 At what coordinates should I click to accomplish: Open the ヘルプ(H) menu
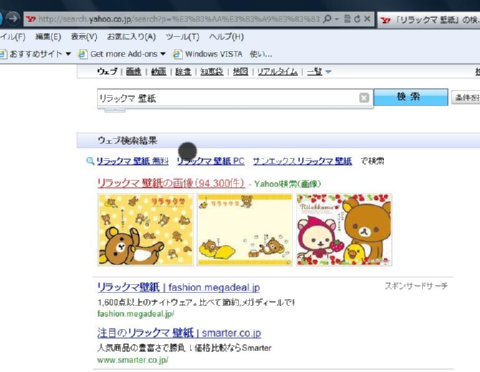click(226, 37)
